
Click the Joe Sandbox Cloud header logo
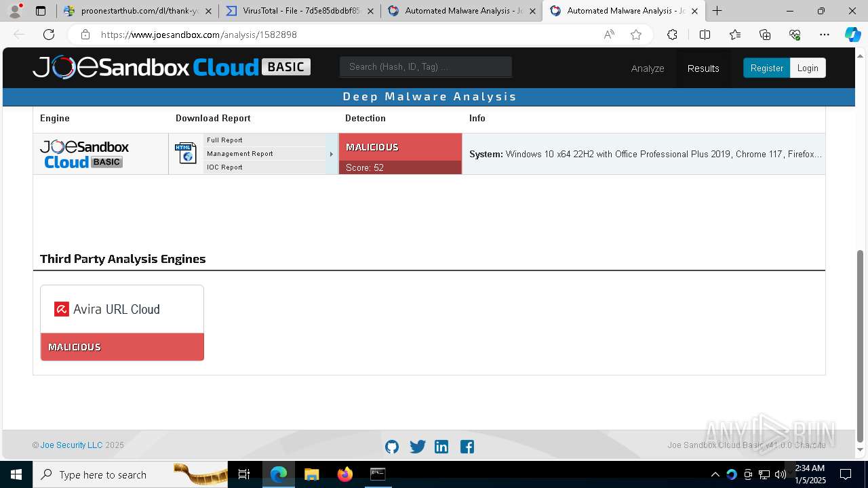point(172,67)
